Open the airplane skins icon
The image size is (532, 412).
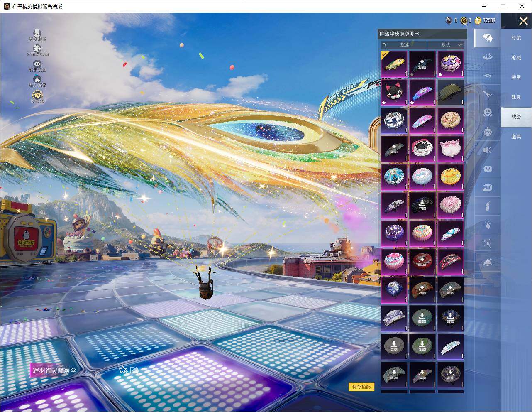pos(488,94)
